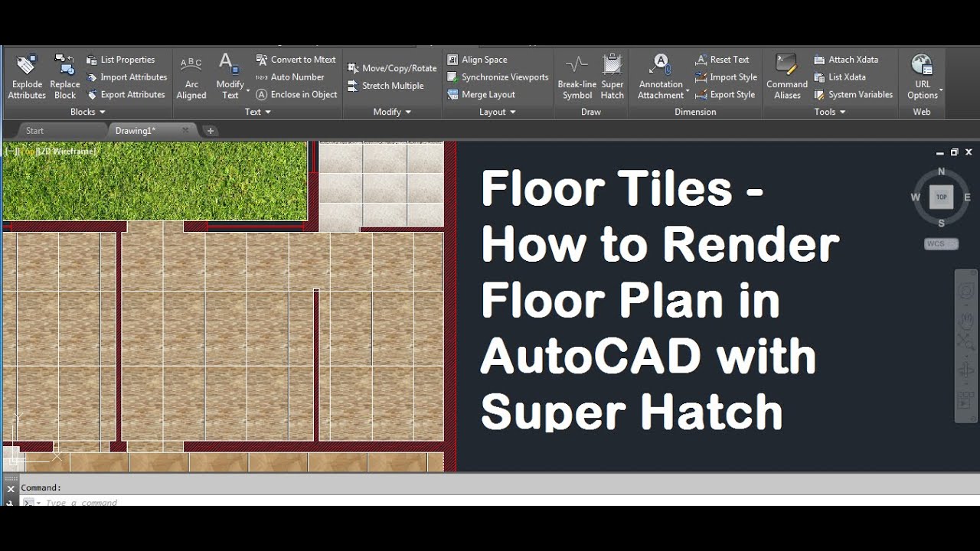Click the URL Options tool
The height and width of the screenshot is (551, 980).
923,77
